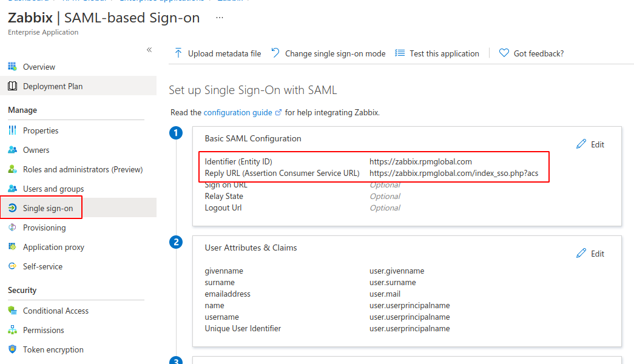Collapse the sidebar with double-chevron
Screen dimensions: 634x364
click(149, 50)
